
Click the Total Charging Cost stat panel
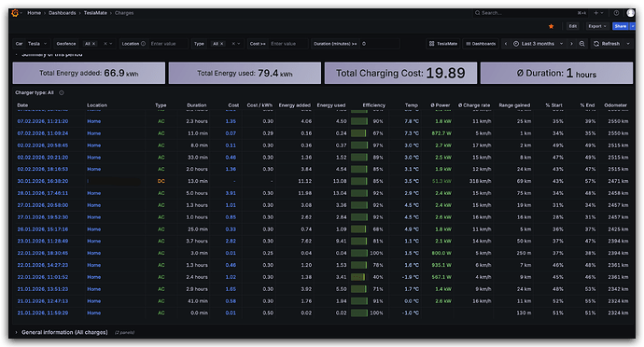click(400, 73)
